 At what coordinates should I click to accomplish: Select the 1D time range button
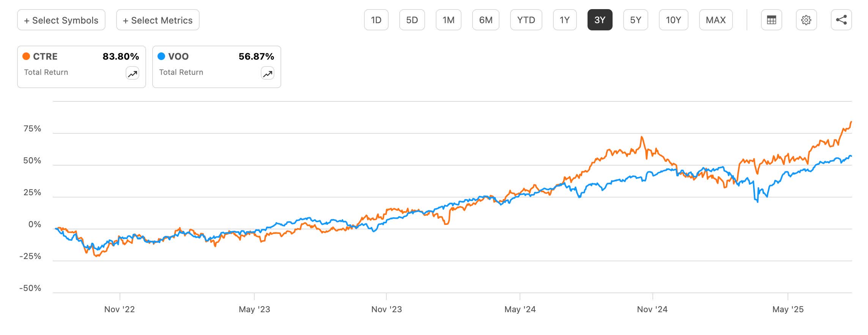(x=376, y=20)
